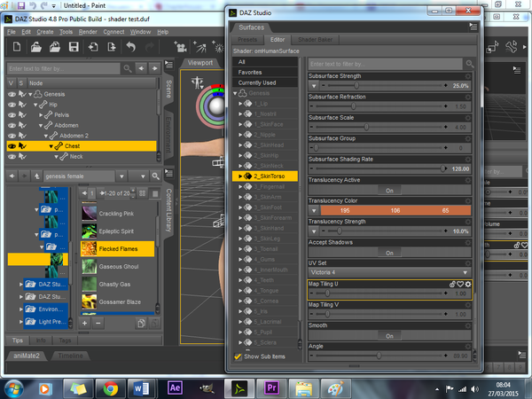
Task: Click the Create New Spotlight icon
Action: click(199, 47)
